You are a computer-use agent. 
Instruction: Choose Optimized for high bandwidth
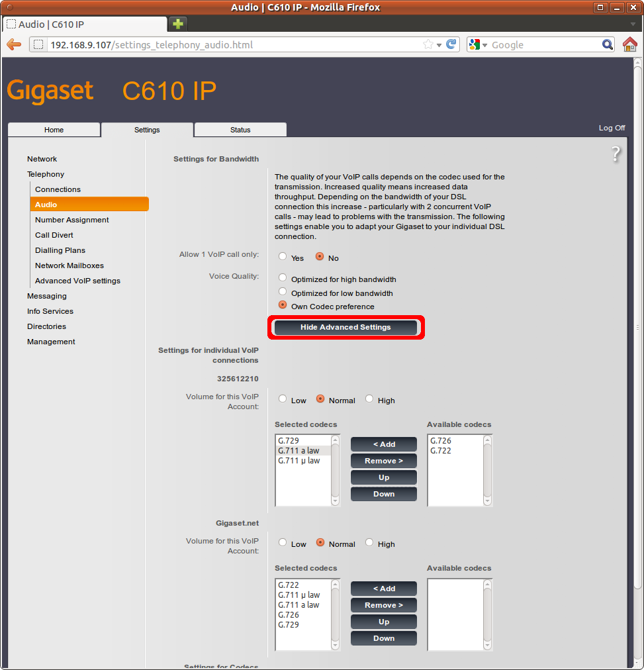(283, 278)
